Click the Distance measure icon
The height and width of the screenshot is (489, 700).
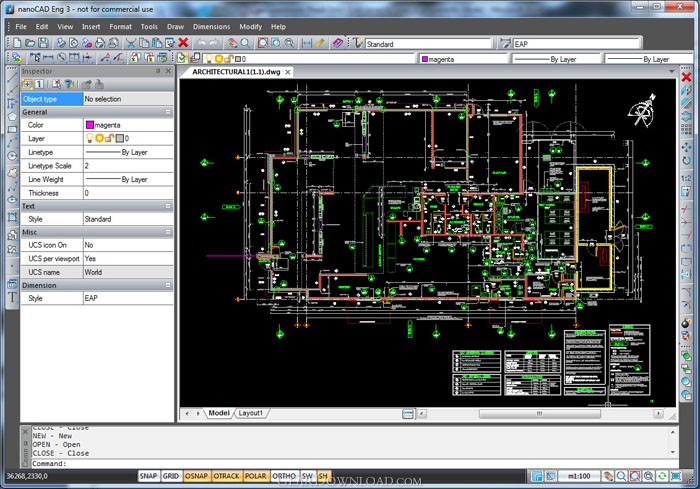click(x=307, y=43)
